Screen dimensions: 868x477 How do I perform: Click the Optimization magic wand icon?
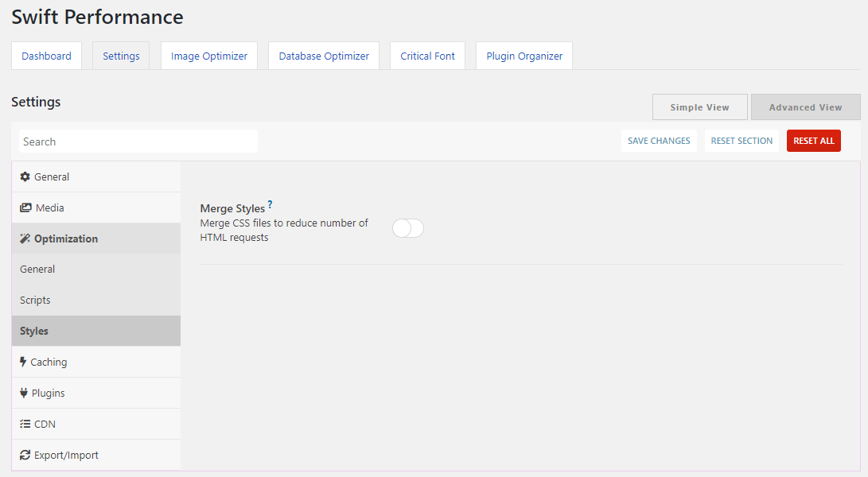(25, 238)
